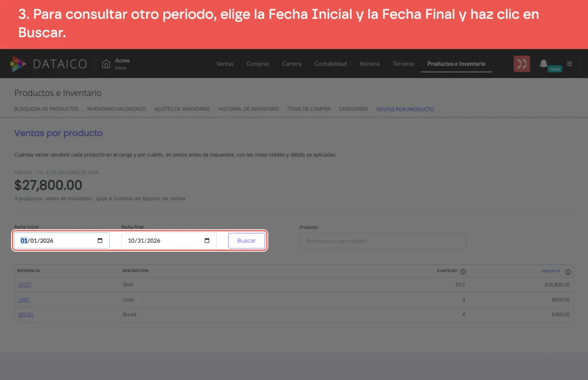Click the 33.5 quantity cell
This screenshot has height=380, width=588.
pos(460,285)
